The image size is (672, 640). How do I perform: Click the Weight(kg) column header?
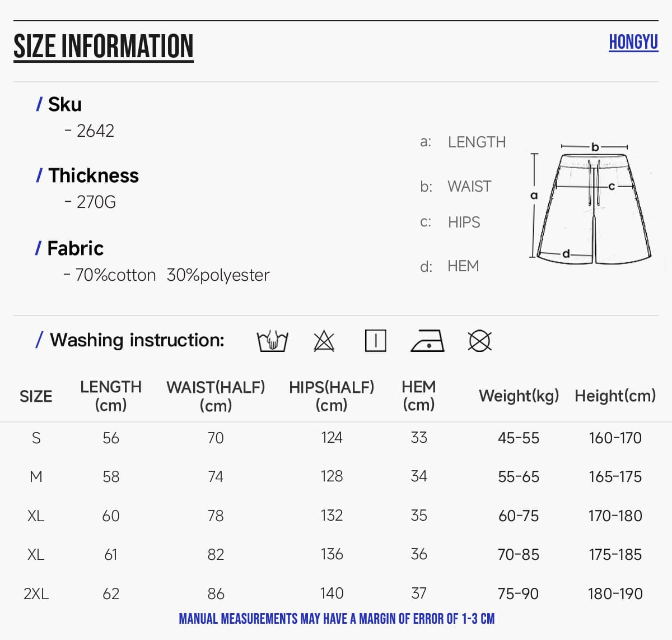pyautogui.click(x=519, y=396)
